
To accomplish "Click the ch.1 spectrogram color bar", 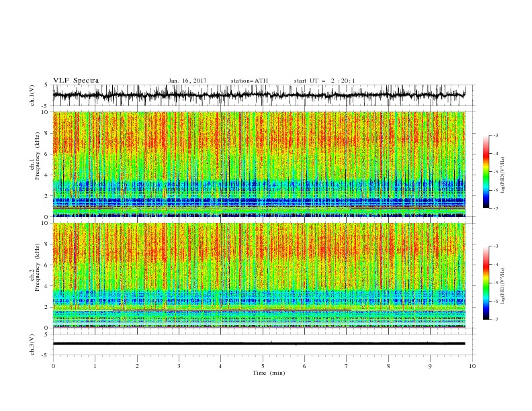I will [486, 171].
